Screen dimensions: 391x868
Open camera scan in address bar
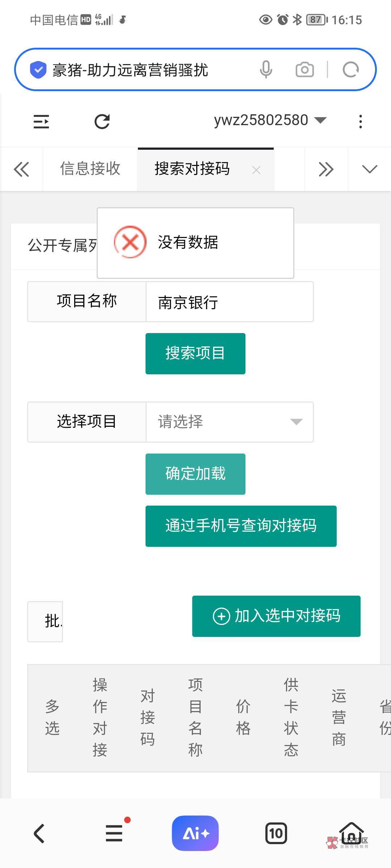pyautogui.click(x=304, y=69)
